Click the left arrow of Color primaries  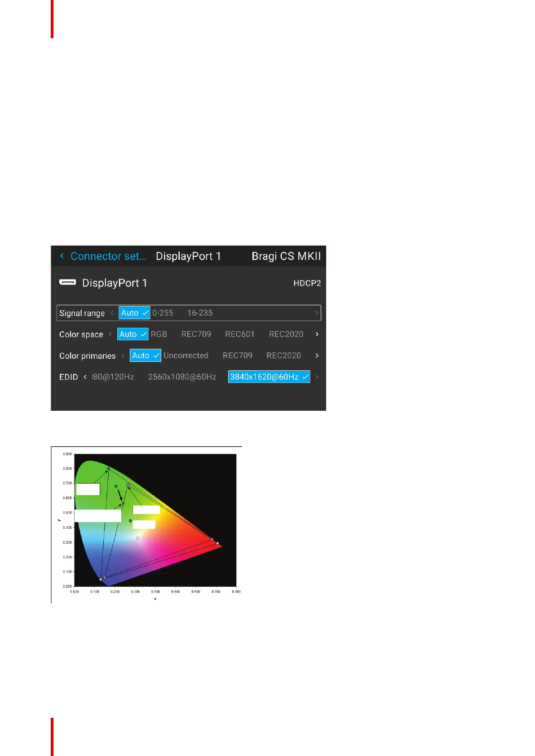click(123, 356)
